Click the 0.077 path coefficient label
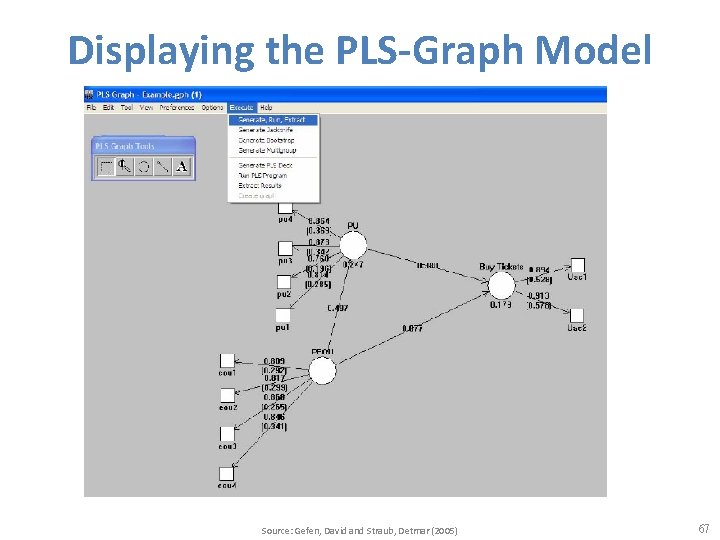720x540 pixels. point(412,328)
